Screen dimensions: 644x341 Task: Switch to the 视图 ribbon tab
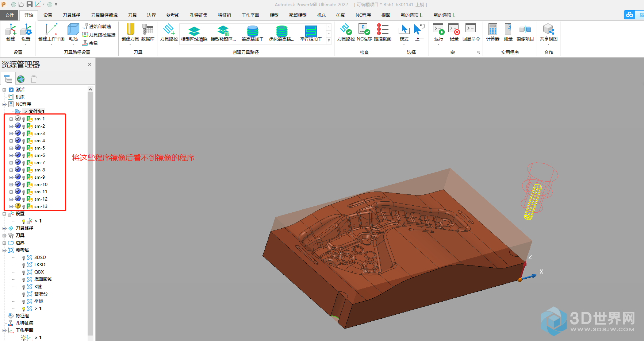tap(386, 15)
